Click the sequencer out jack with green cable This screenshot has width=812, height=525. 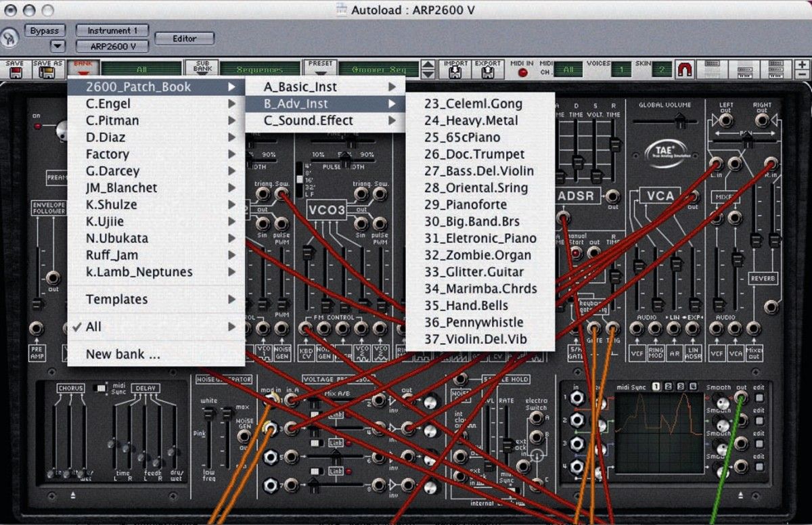(742, 398)
